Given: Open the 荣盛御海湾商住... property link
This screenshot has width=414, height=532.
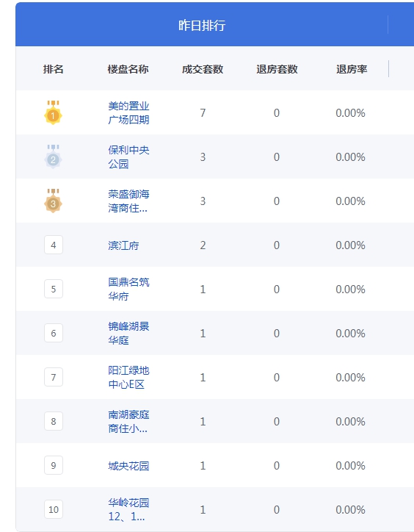Looking at the screenshot, I should pyautogui.click(x=128, y=201).
